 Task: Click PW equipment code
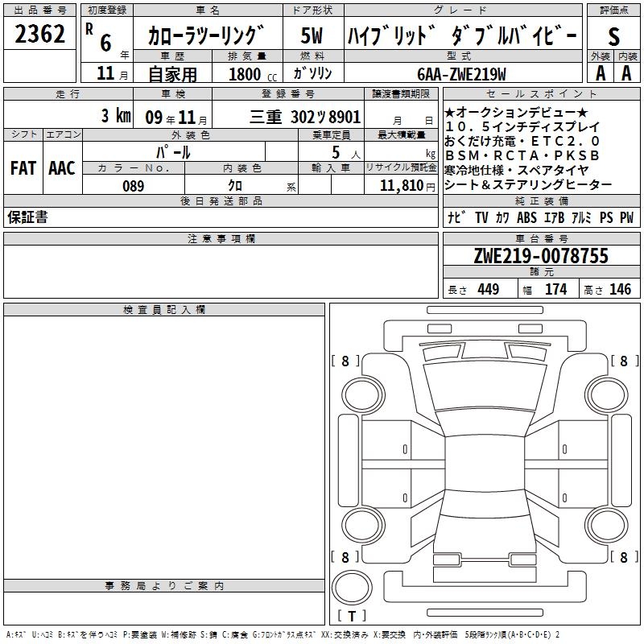627,217
